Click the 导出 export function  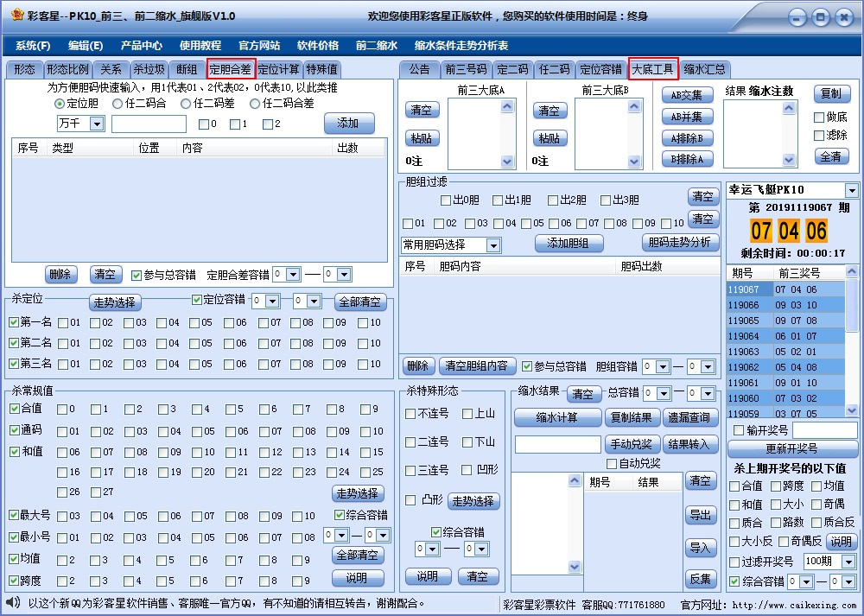pyautogui.click(x=702, y=517)
